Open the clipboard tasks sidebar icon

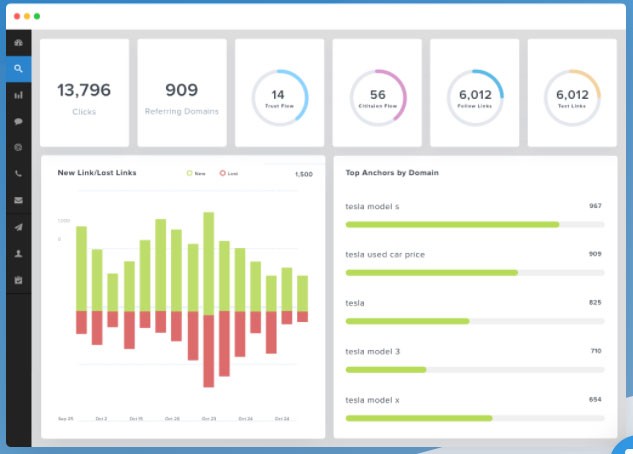18,280
